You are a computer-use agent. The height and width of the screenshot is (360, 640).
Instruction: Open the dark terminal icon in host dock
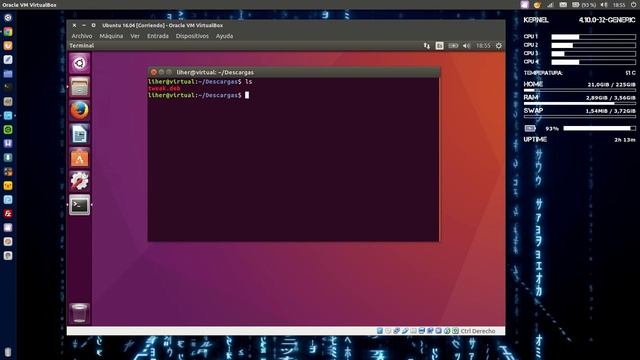tap(8, 87)
